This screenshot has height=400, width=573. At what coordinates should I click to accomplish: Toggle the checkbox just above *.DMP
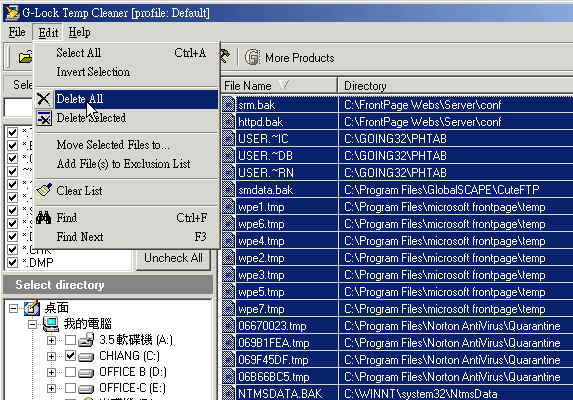pyautogui.click(x=12, y=249)
